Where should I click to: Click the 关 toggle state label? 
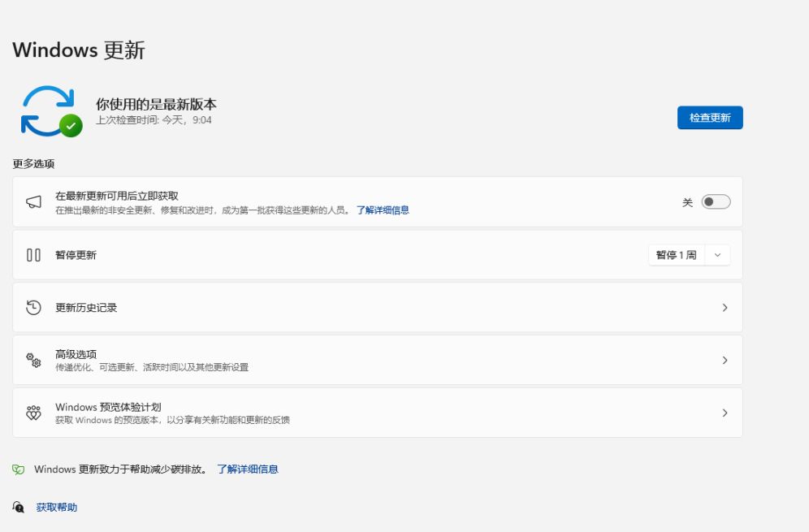tap(687, 202)
